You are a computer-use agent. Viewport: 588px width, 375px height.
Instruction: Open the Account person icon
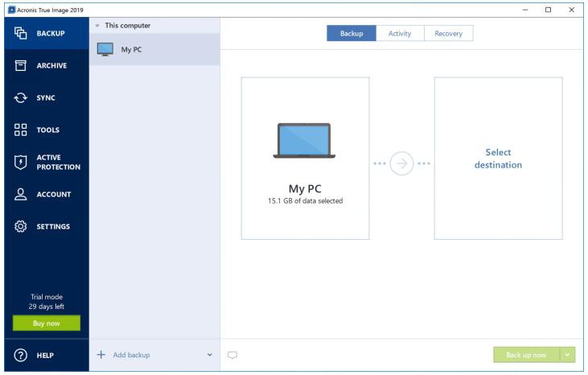[21, 195]
